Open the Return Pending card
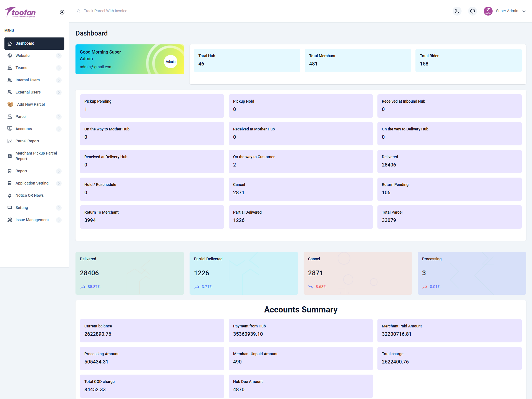532x399 pixels. tap(449, 189)
